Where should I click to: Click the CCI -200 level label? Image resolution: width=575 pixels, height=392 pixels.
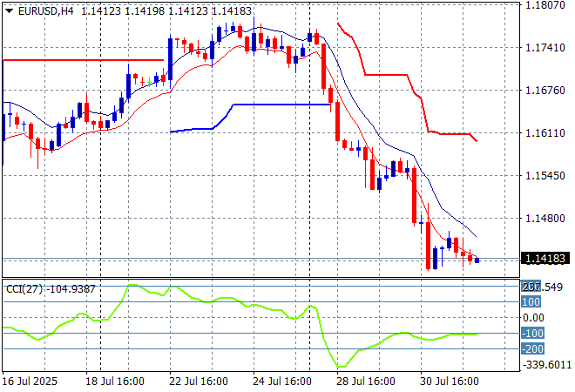point(533,348)
